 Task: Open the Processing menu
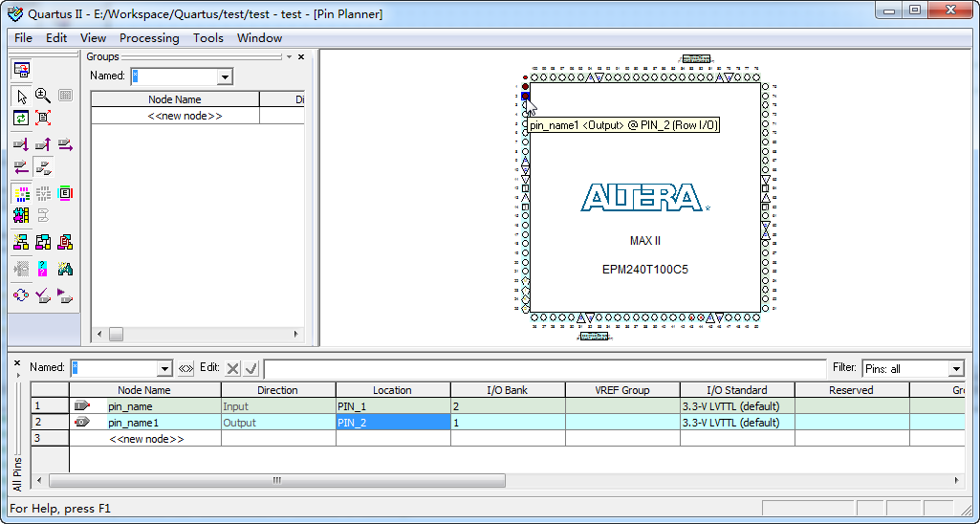coord(149,38)
